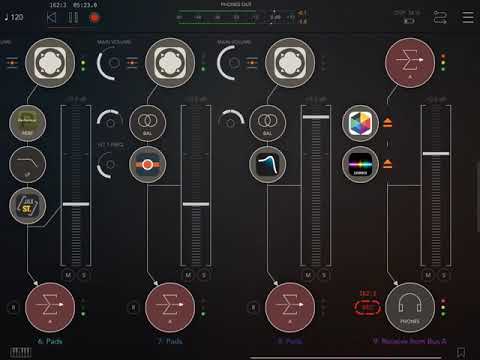Solo channel 8 Pads with S button

pyautogui.click(x=324, y=275)
